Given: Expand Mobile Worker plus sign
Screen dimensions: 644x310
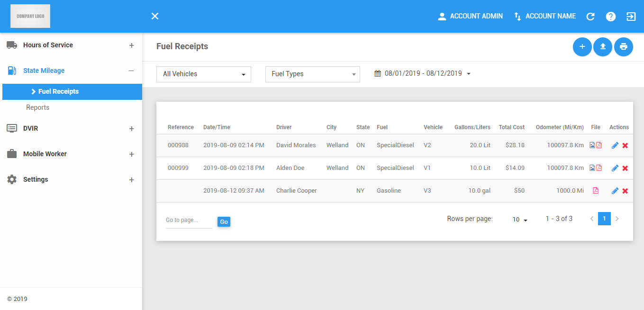Looking at the screenshot, I should coord(132,154).
